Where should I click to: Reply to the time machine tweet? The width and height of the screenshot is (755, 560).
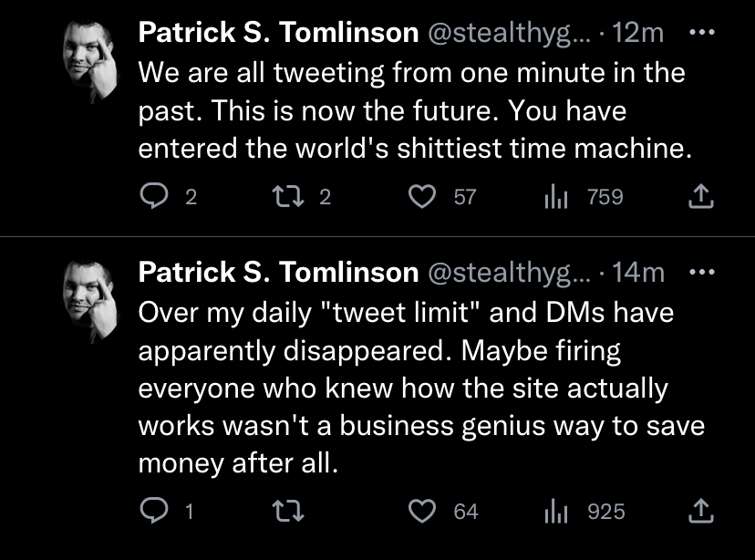[154, 196]
